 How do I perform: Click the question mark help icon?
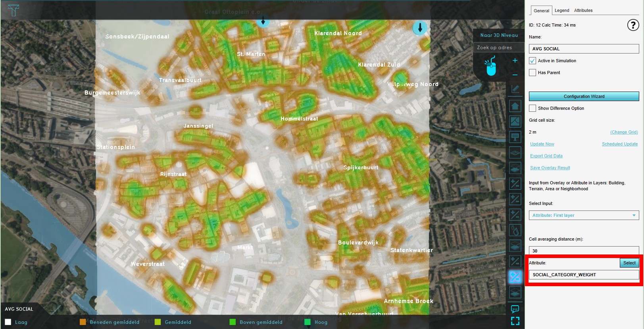[x=632, y=25]
